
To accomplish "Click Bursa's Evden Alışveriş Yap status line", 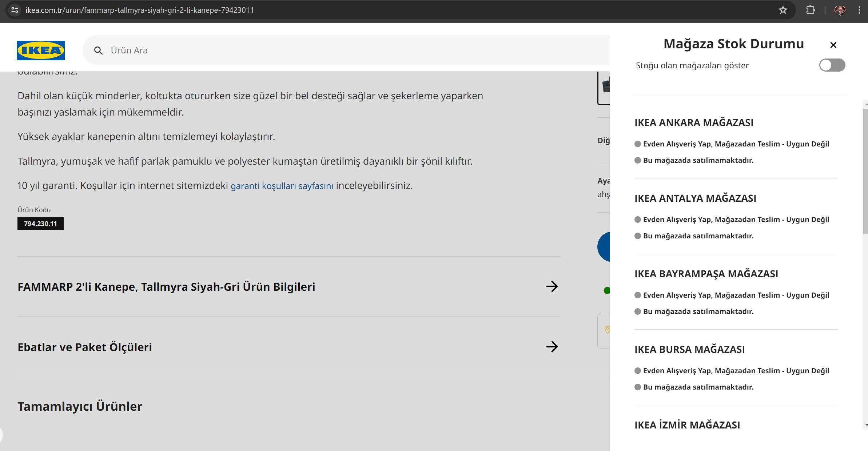I will (x=732, y=371).
